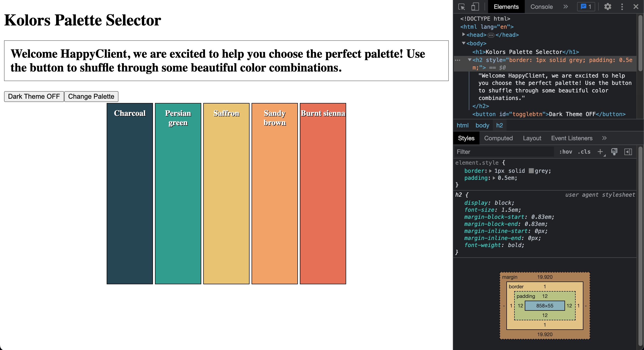The height and width of the screenshot is (350, 644).
Task: Toggle the .cls class editor button
Action: (584, 152)
